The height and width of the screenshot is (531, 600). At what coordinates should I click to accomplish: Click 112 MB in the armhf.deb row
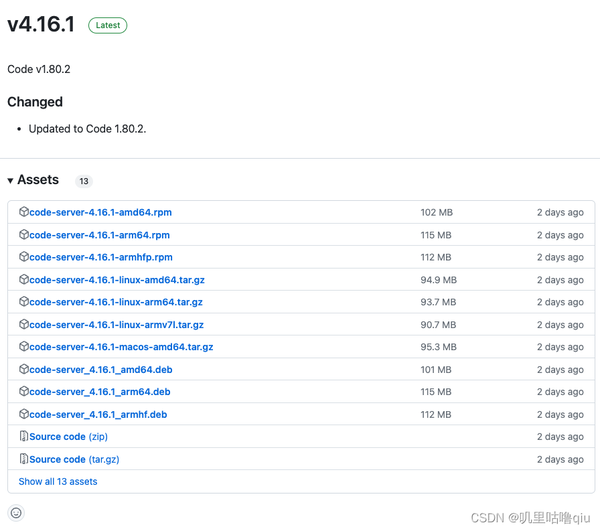coord(436,414)
